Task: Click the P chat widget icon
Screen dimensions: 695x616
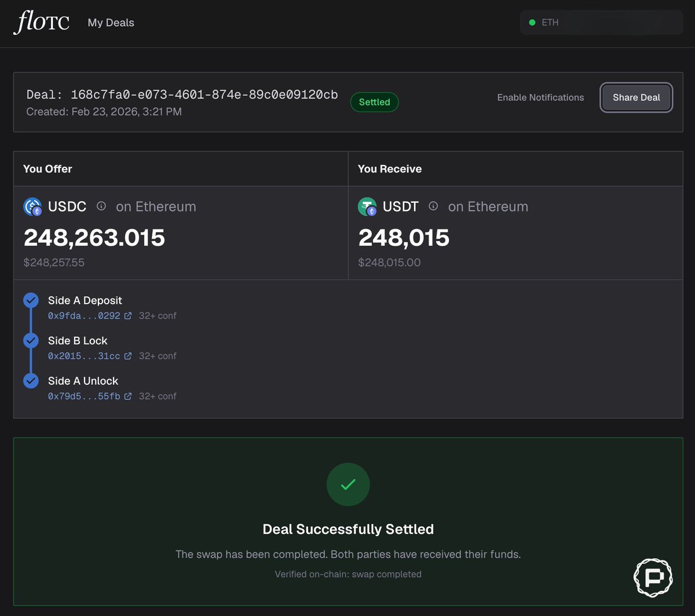Action: pos(653,578)
